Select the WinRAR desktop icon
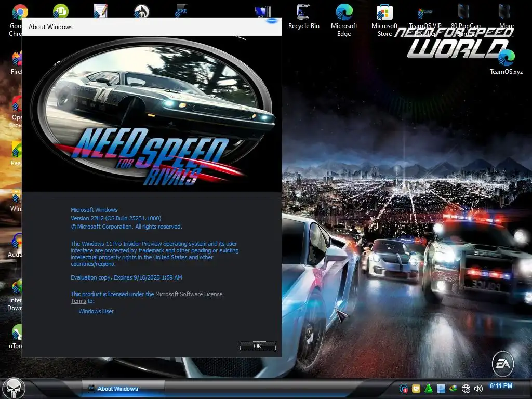Viewport: 532px width, 399px height. [x=16, y=200]
